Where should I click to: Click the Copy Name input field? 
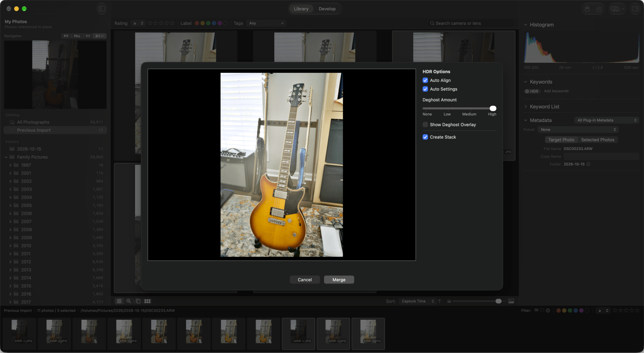coord(601,156)
